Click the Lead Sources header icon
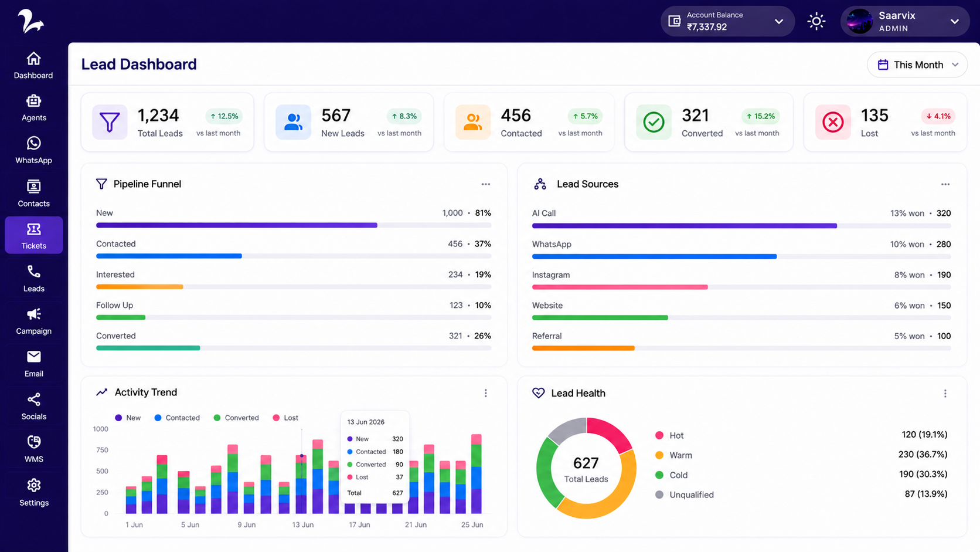Viewport: 980px width, 552px height. click(540, 184)
